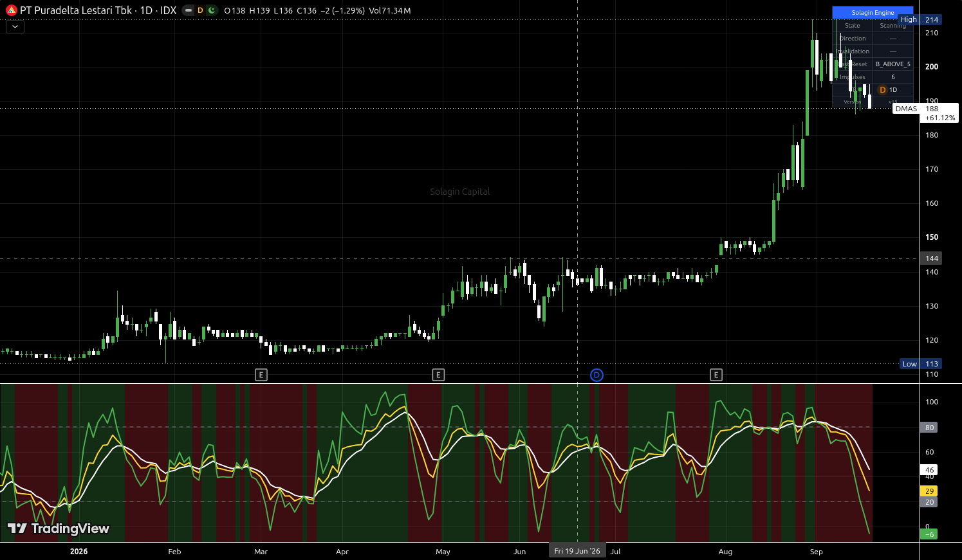Image resolution: width=962 pixels, height=560 pixels.
Task: Expand the indicator legend chevron
Action: [x=15, y=26]
